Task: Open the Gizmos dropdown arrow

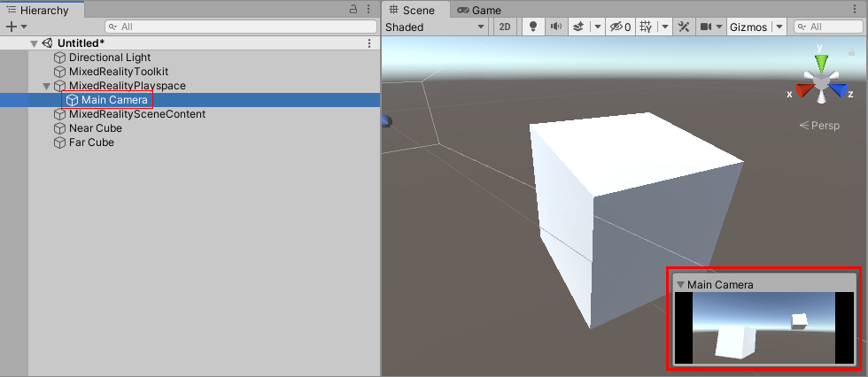Action: (x=779, y=27)
